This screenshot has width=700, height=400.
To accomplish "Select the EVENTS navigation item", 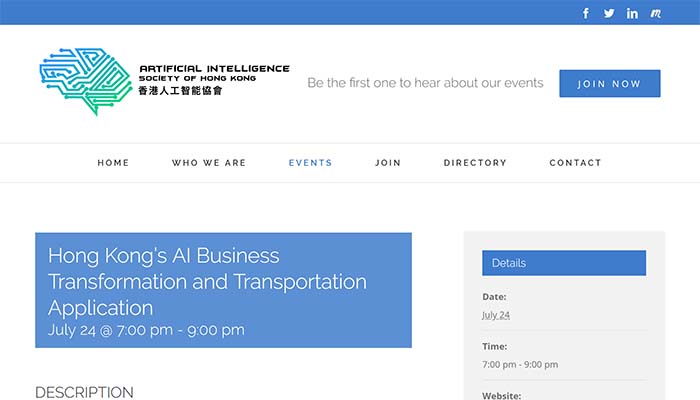I will [310, 163].
